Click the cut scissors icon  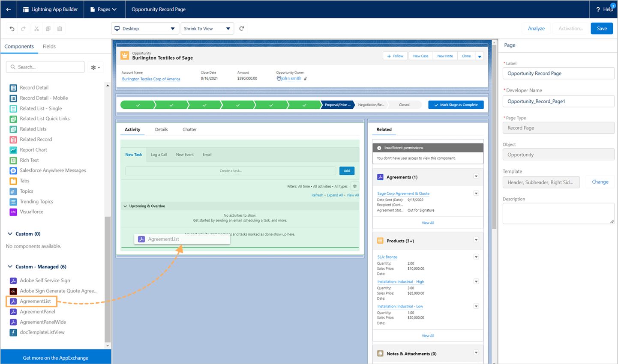(36, 29)
